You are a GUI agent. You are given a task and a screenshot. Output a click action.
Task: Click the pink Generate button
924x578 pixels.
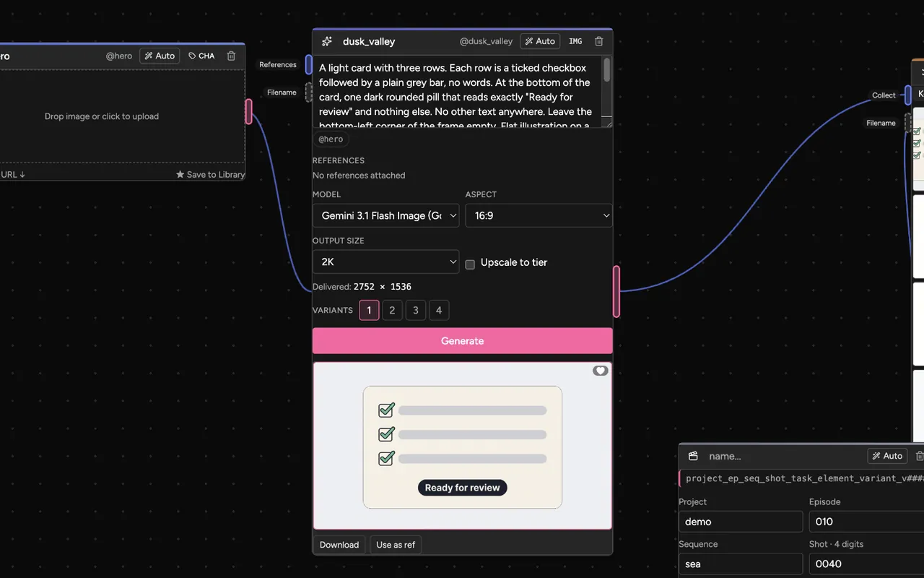(462, 341)
